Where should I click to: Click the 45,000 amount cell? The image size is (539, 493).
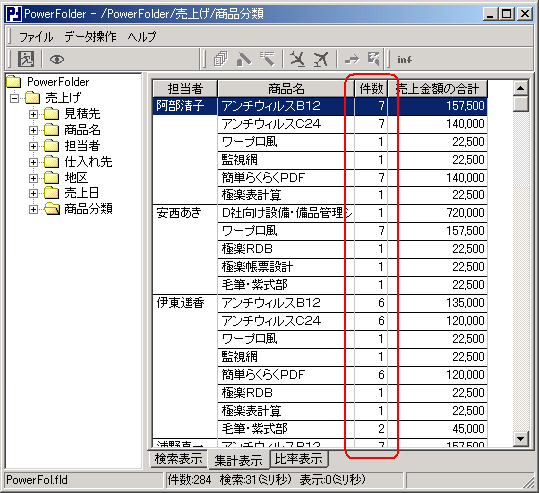pyautogui.click(x=438, y=429)
